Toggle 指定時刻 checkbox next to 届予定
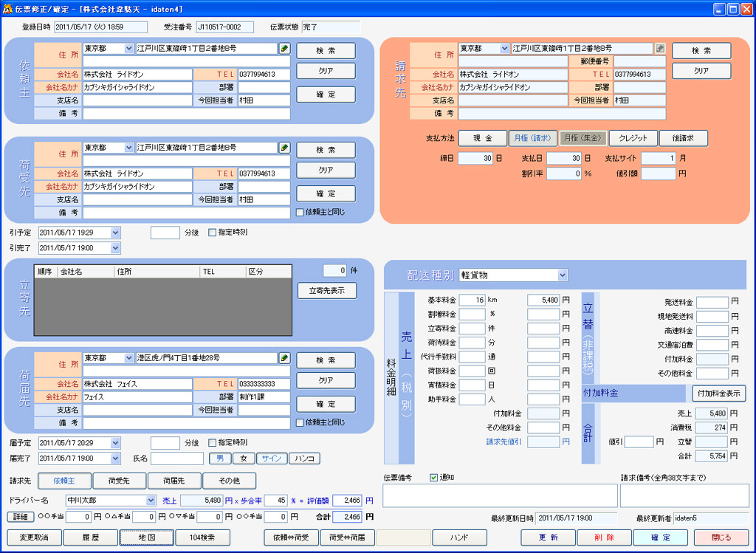 click(x=212, y=442)
